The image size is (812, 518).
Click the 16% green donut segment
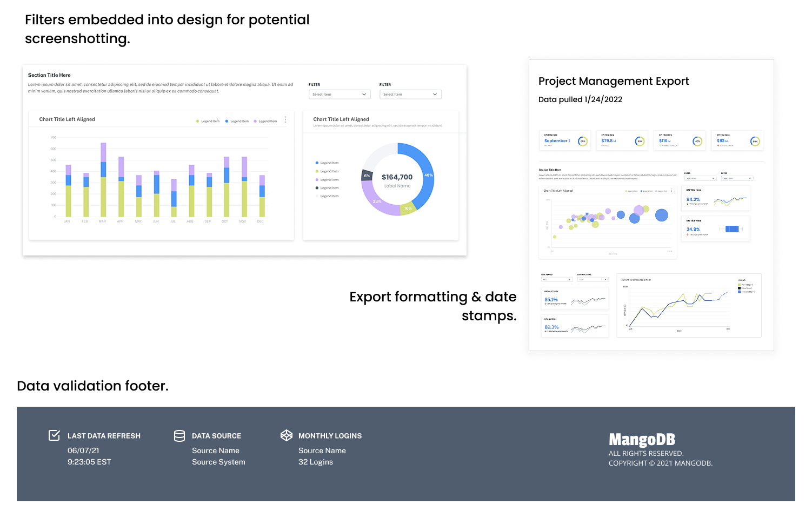tap(408, 208)
